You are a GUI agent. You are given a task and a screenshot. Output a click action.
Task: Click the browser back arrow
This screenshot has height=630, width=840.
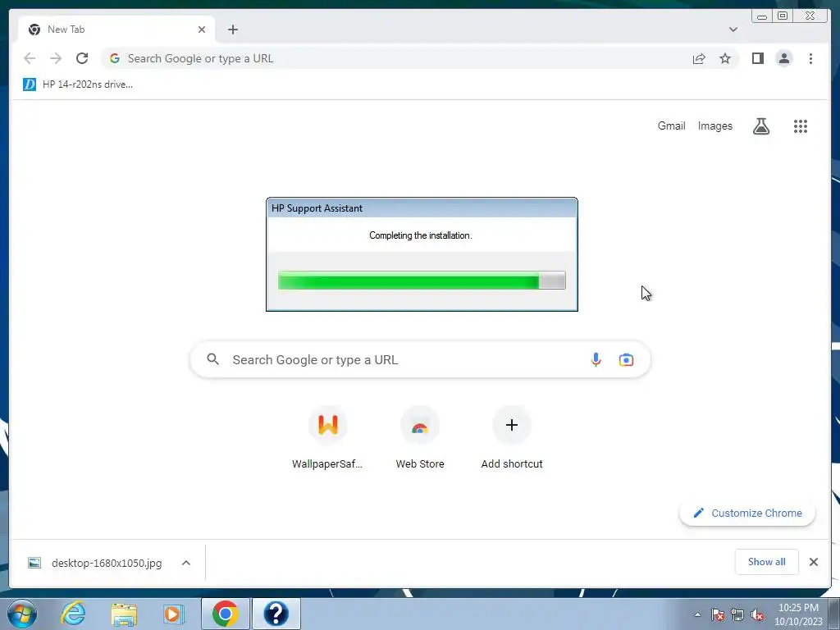tap(30, 58)
